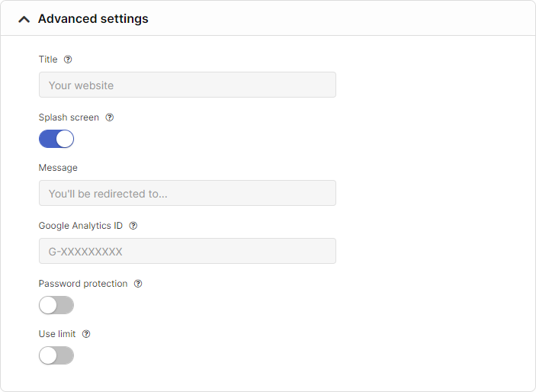Click the Message input field
536x392 pixels.
(187, 193)
